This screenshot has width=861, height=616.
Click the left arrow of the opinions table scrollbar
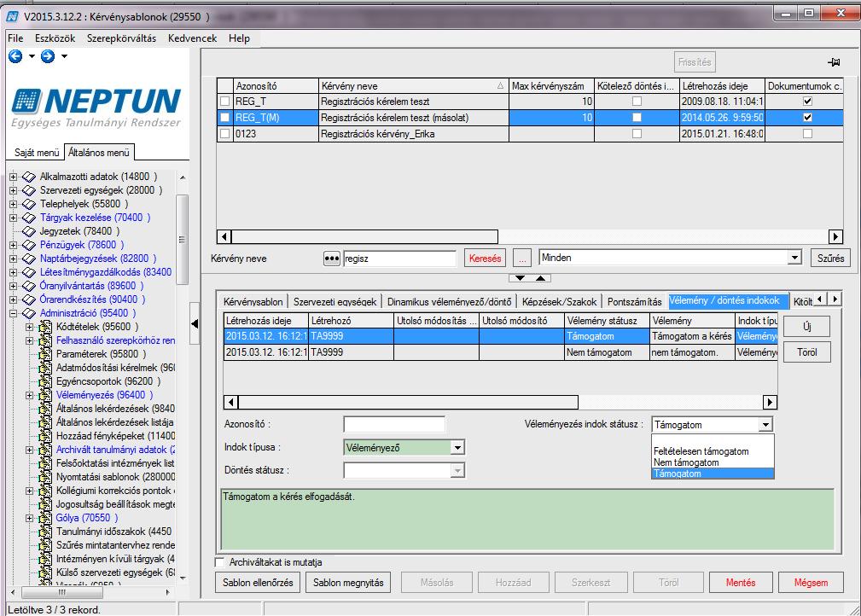click(231, 403)
